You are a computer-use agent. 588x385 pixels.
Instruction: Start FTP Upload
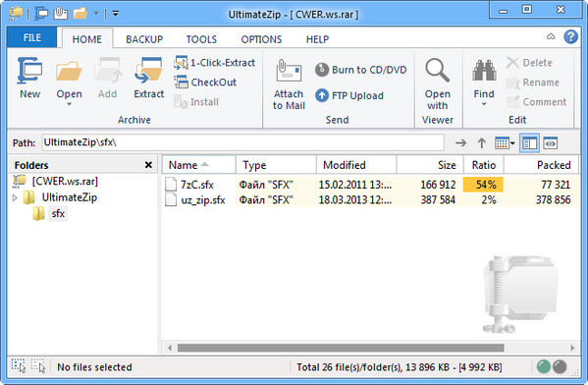[x=349, y=95]
